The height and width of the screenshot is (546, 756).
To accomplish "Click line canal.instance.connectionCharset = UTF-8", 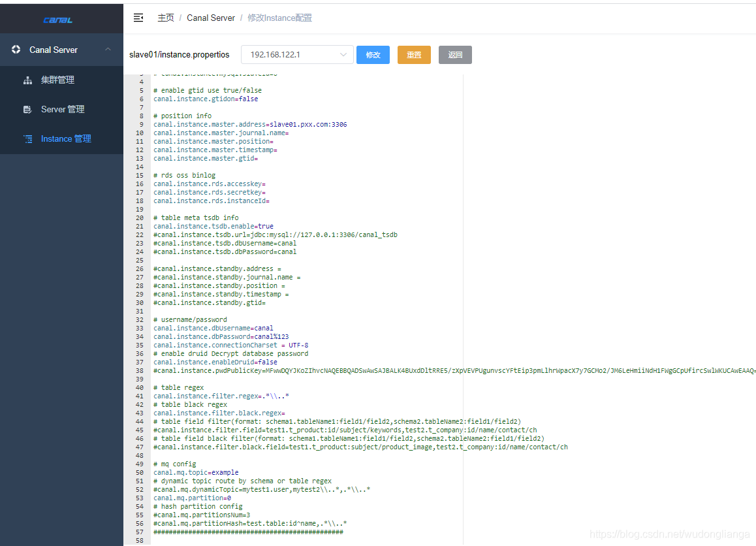I will (x=231, y=345).
